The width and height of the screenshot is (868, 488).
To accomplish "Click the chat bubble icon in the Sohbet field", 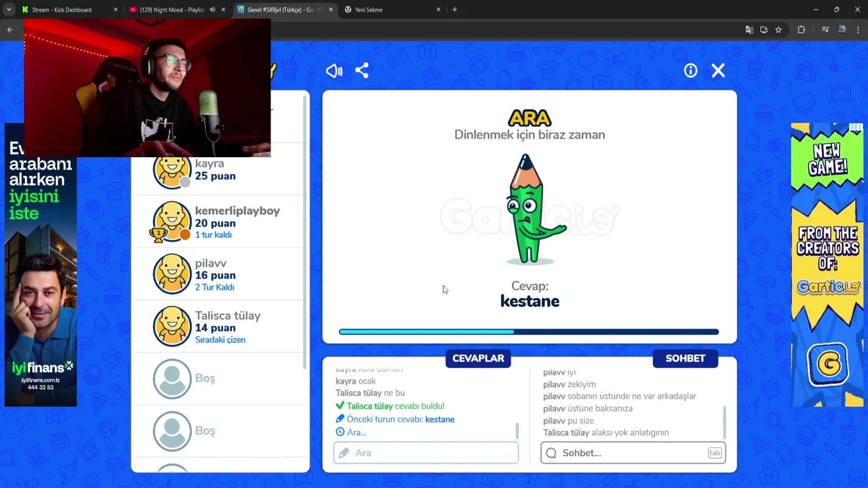I will click(x=551, y=453).
